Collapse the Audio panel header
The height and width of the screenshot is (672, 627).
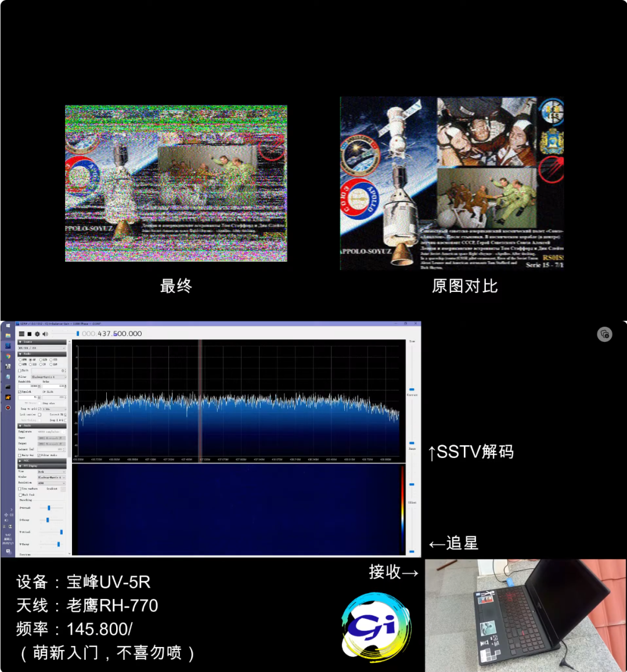[42, 425]
